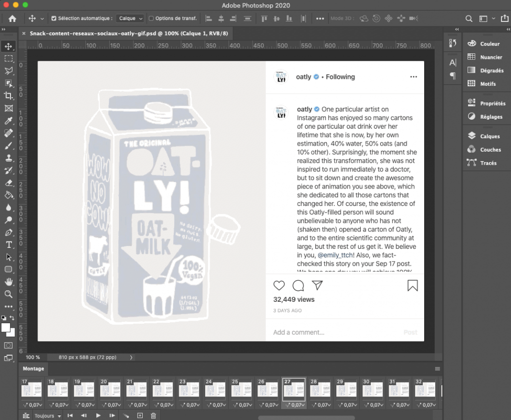
Task: Play the frame animation
Action: click(98, 416)
